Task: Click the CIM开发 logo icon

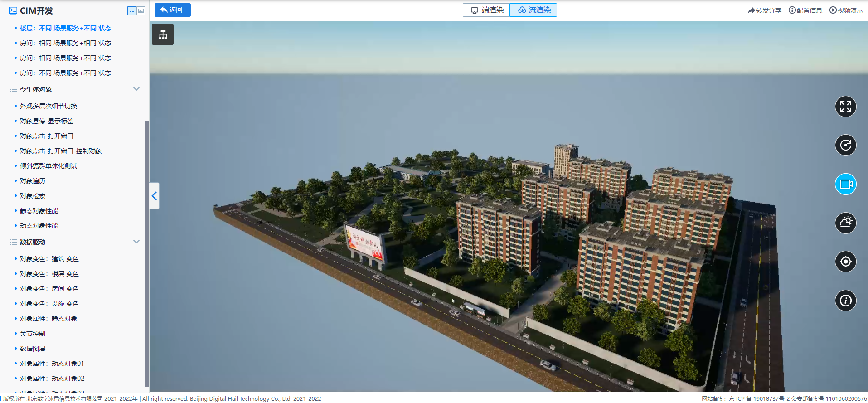Action: (x=13, y=10)
